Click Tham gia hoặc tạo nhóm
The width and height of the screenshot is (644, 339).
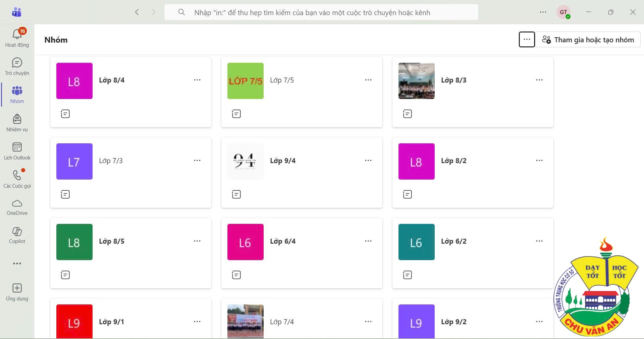point(588,40)
